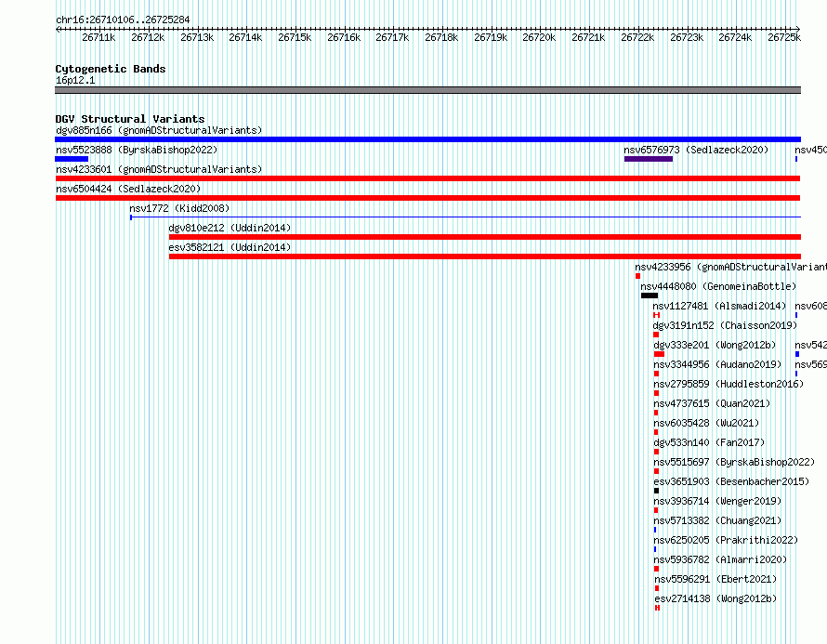Open the nsv6504424 Sedlazeck2020 label
This screenshot has width=827, height=644.
click(128, 189)
